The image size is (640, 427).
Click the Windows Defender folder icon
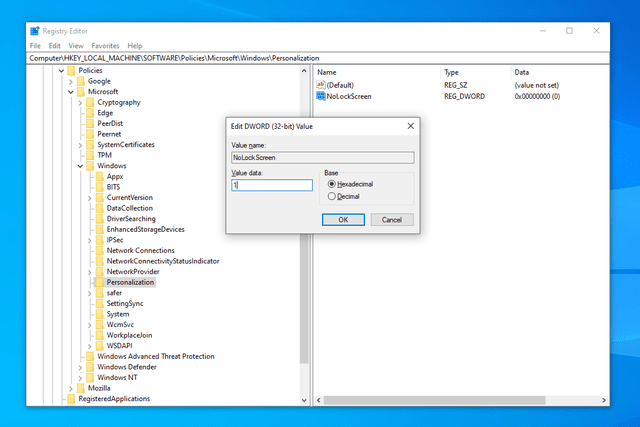[x=90, y=367]
